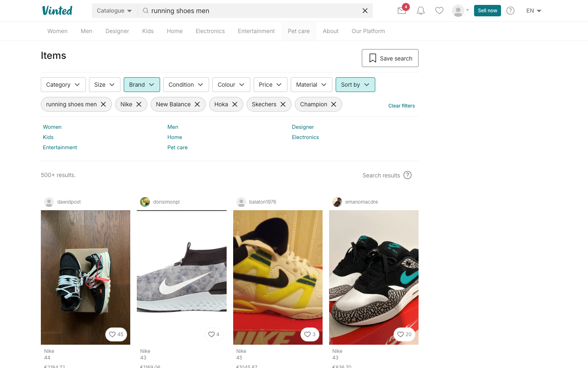This screenshot has height=368, width=588.
Task: Open balaton1976's profile avatar
Action: click(x=241, y=202)
